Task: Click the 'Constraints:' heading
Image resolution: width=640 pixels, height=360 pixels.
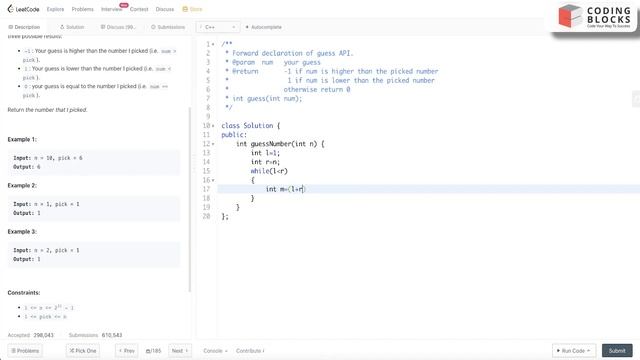Action: coord(24,293)
